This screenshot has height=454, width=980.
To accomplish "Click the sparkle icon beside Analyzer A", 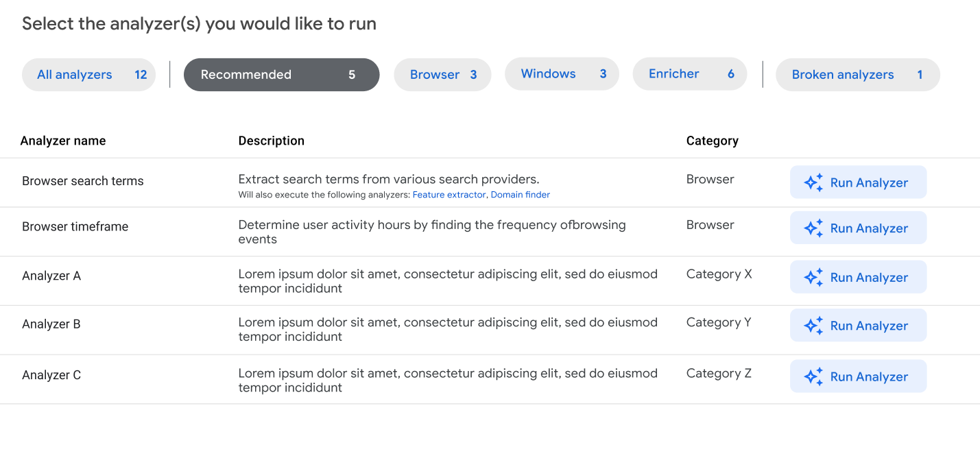I will (x=813, y=276).
